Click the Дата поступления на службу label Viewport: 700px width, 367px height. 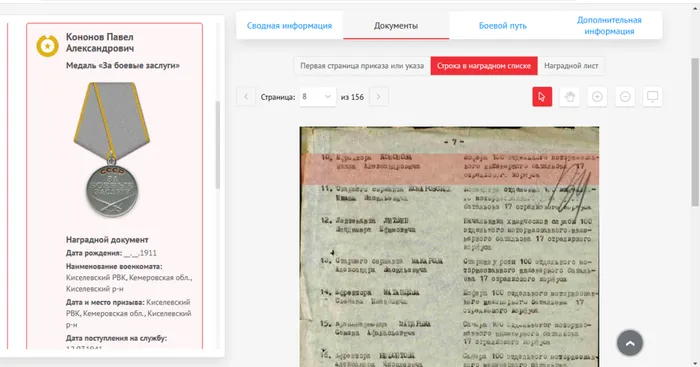coord(117,338)
